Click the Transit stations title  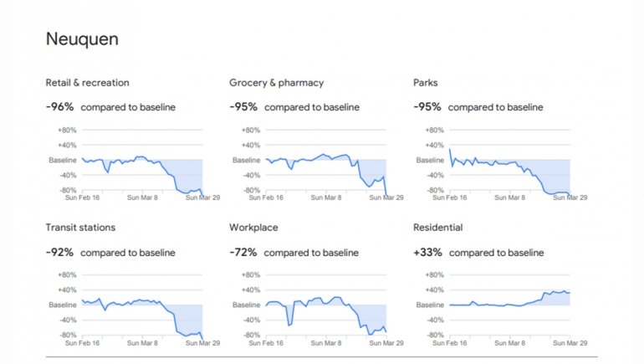(80, 228)
